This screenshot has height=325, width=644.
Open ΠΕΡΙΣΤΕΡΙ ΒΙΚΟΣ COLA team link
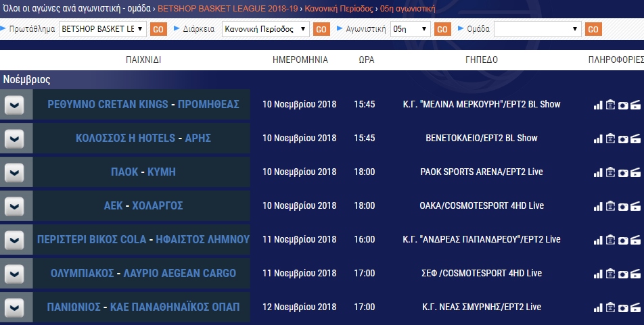click(x=91, y=239)
